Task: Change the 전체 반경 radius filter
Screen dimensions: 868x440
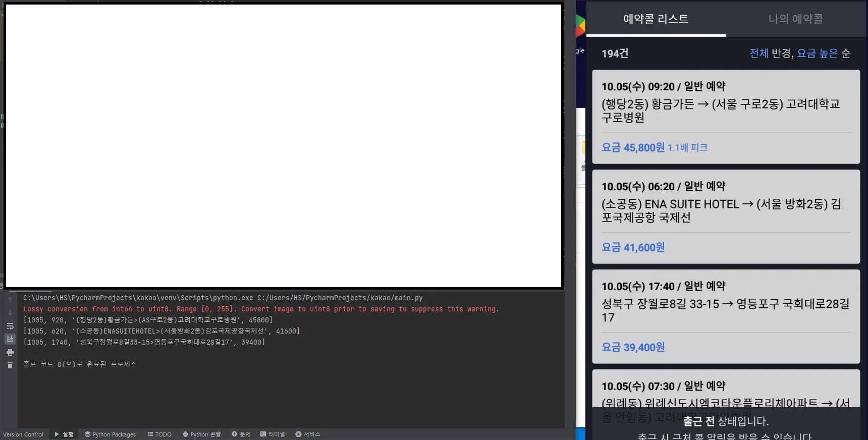Action: pos(771,53)
